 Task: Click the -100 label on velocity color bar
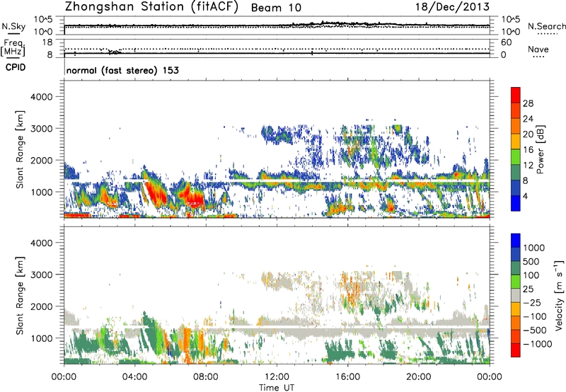coord(535,316)
